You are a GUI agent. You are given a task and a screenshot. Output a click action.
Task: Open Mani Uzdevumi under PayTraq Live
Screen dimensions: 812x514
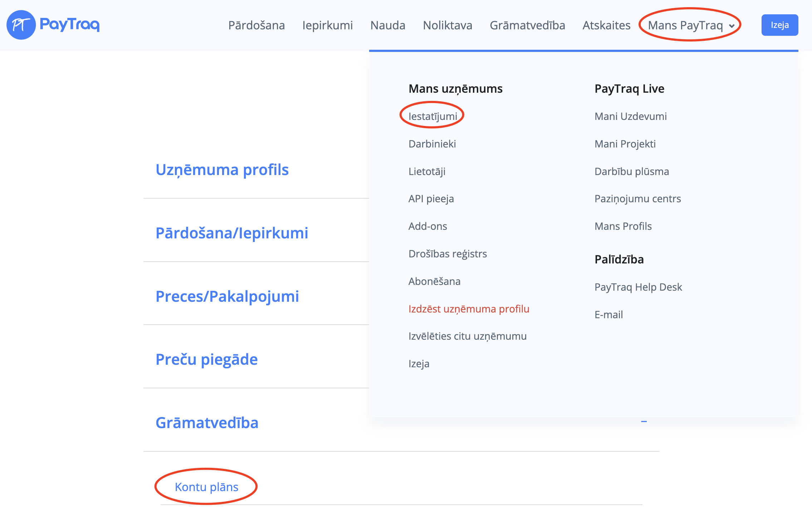tap(630, 116)
